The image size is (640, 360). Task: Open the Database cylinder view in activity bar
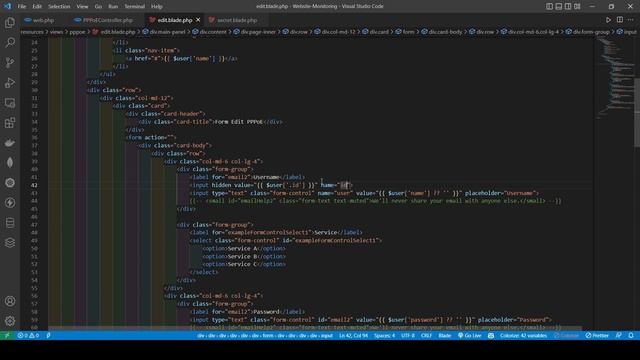pyautogui.click(x=10, y=223)
